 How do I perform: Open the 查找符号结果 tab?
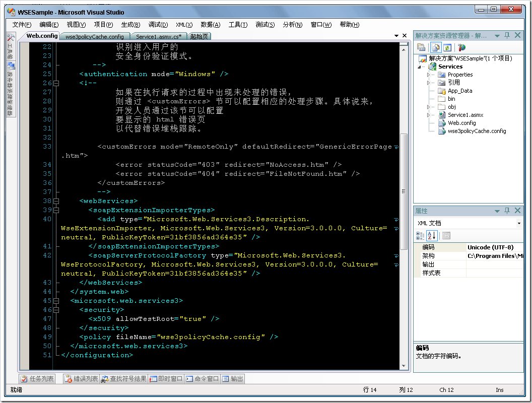point(124,379)
